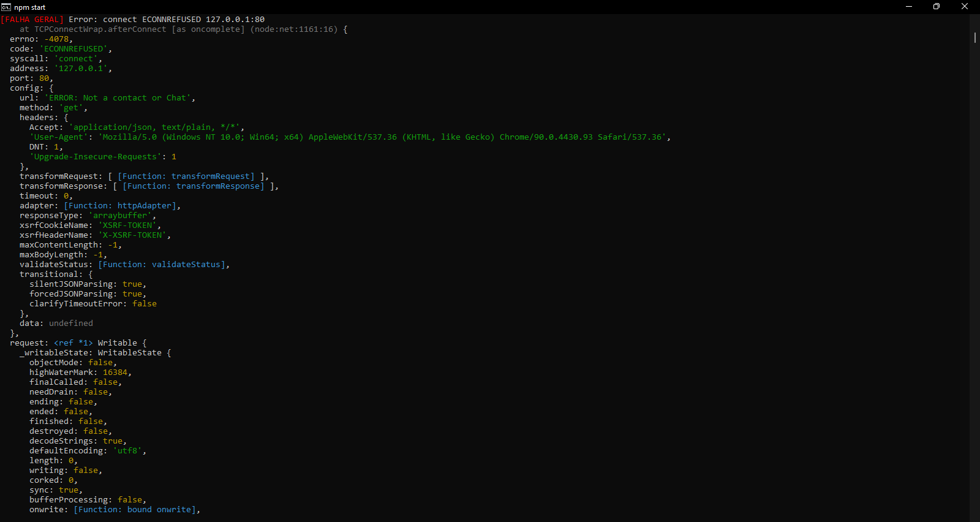Click 'Upgrade-Insecure-Requests' header line
This screenshot has width=980, height=522.
pos(103,157)
